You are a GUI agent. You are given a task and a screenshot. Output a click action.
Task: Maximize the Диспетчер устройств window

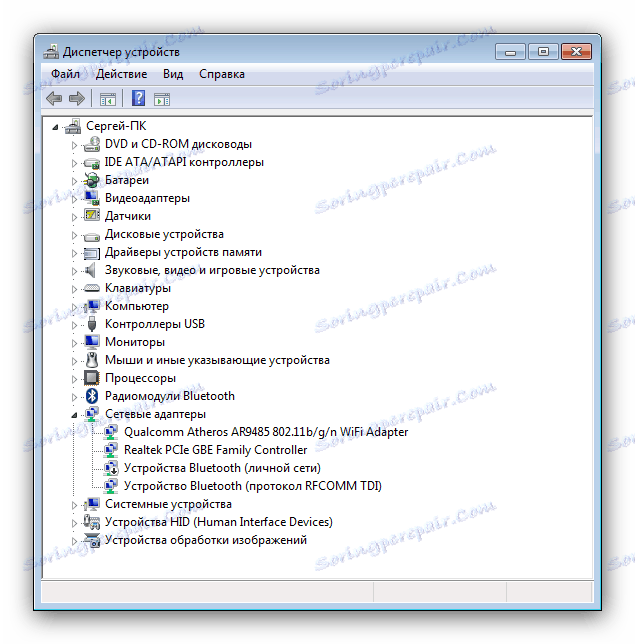(543, 52)
